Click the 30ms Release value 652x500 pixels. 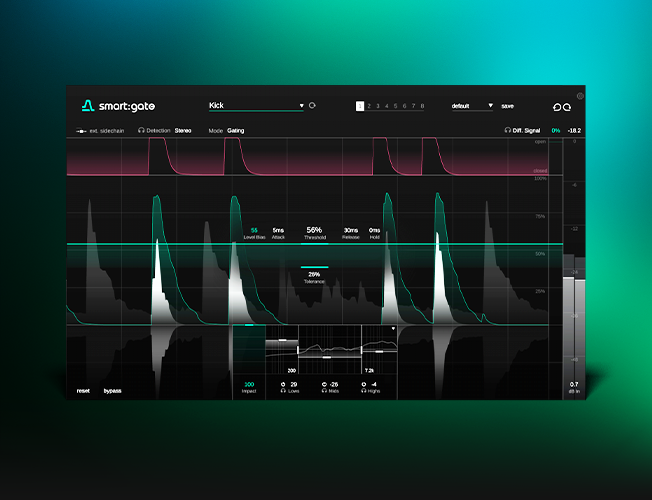(x=351, y=230)
